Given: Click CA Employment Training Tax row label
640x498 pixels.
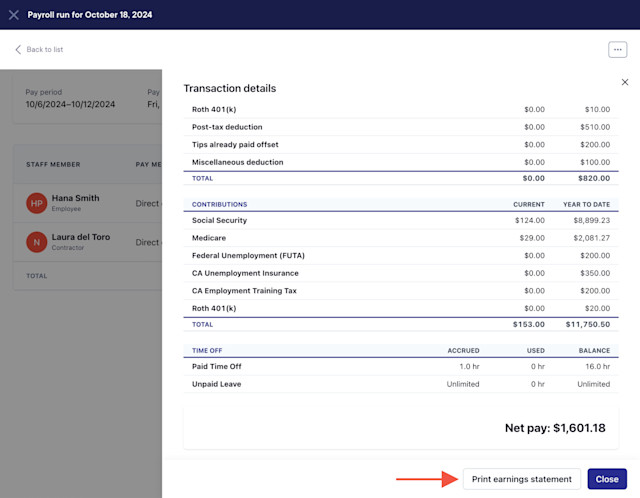Looking at the screenshot, I should tap(244, 291).
